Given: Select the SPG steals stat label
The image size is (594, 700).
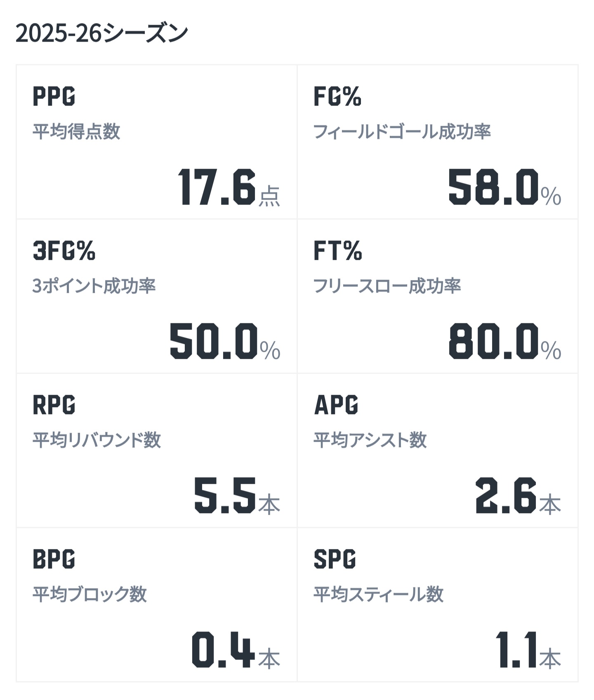Looking at the screenshot, I should tap(335, 559).
